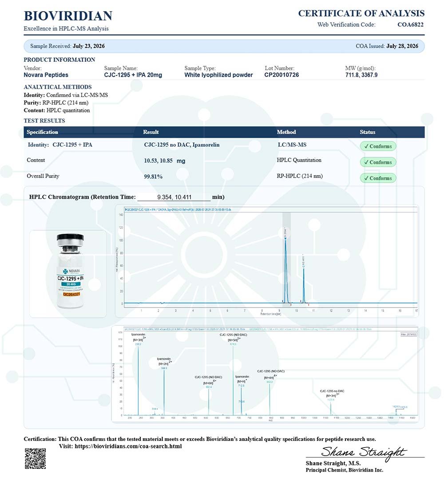Select vendor name Novara Peptides
Screen dimensions: 444x504
pyautogui.click(x=46, y=75)
